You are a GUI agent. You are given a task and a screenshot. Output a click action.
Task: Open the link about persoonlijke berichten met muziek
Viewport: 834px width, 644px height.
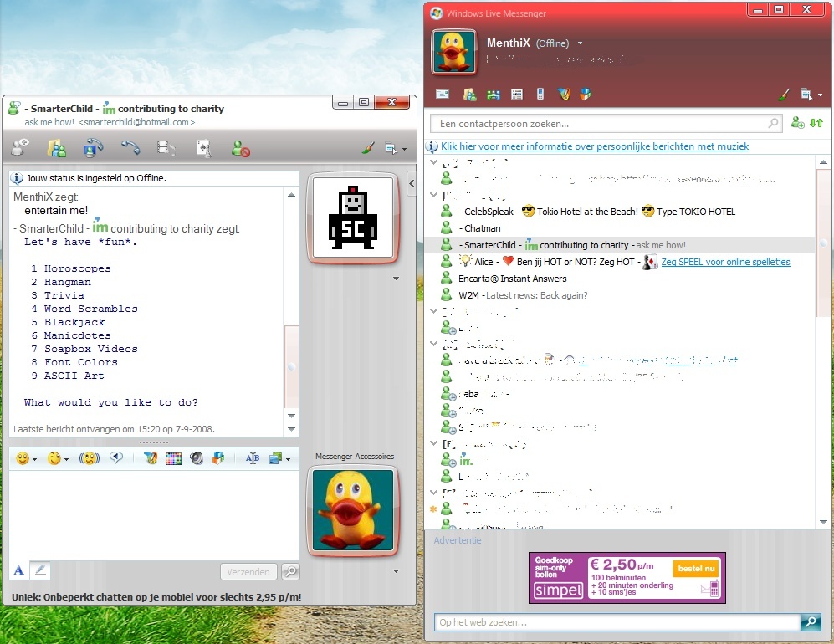(595, 146)
